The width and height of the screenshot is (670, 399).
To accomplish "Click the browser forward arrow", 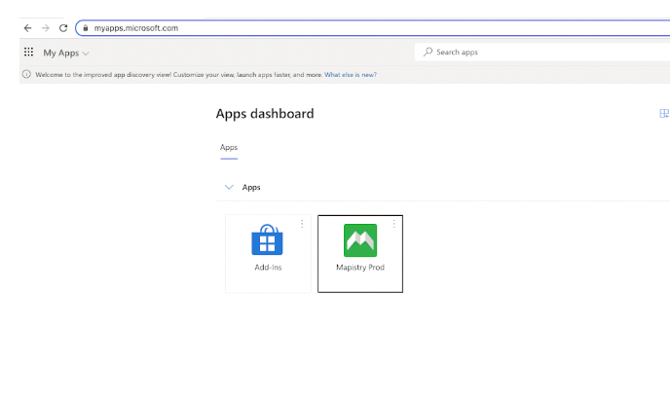I will [x=46, y=28].
